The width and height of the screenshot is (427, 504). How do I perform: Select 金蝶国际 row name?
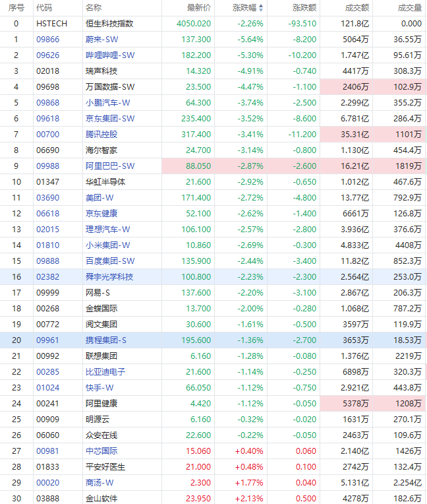pos(101,308)
